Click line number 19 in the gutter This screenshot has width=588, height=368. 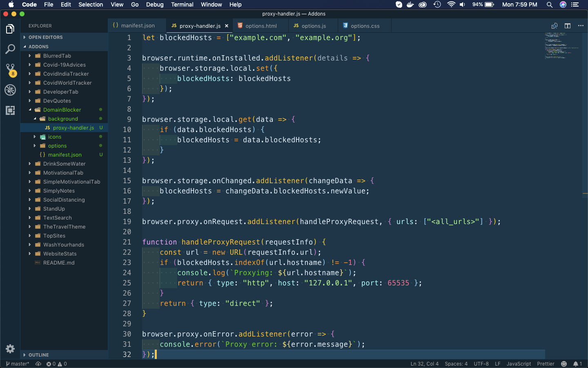127,222
